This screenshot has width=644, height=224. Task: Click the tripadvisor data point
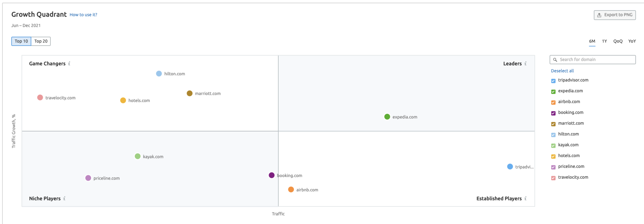tap(510, 167)
